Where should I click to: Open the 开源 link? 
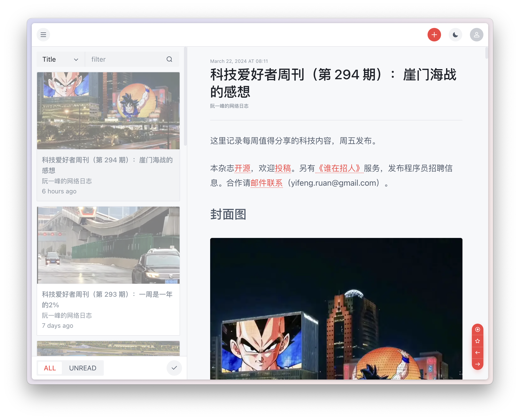click(242, 168)
